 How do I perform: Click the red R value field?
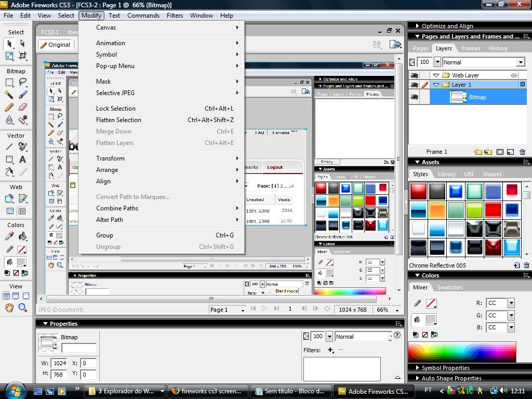(x=497, y=303)
